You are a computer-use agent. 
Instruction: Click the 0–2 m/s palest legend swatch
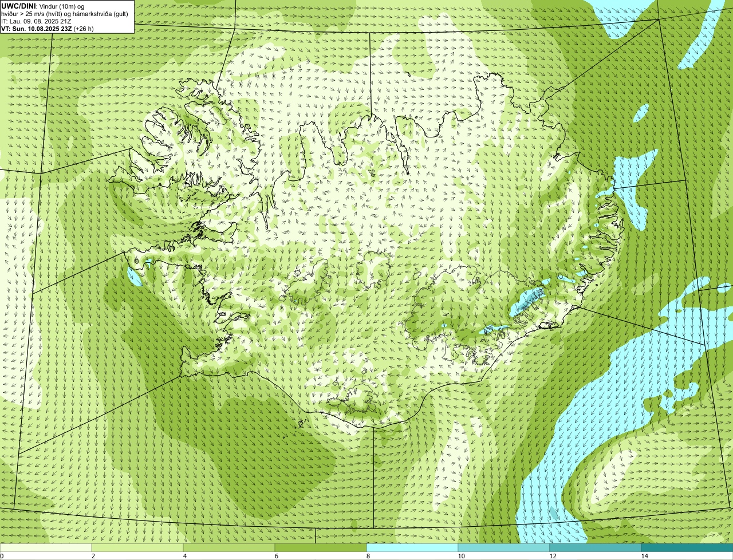(46, 548)
